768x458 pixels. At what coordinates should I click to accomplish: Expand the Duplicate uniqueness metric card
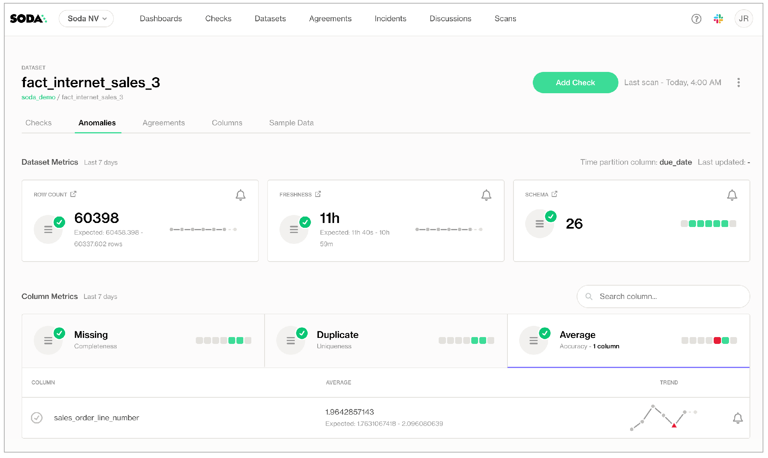pos(386,340)
